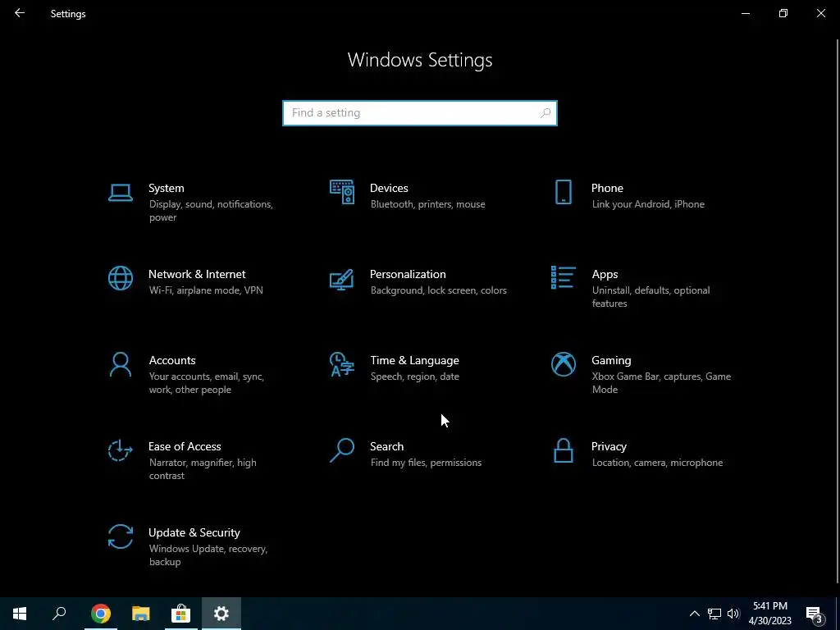Open the Windows Start menu

click(x=20, y=614)
